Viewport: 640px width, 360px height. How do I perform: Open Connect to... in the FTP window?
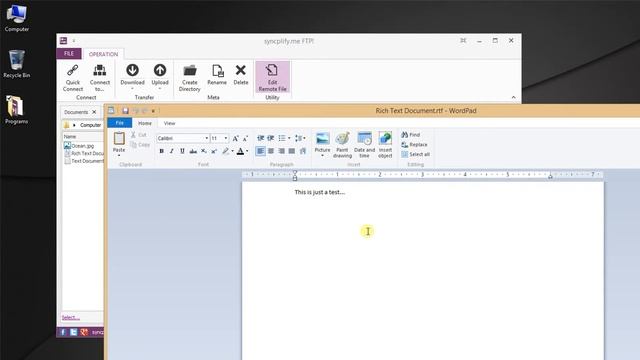100,78
